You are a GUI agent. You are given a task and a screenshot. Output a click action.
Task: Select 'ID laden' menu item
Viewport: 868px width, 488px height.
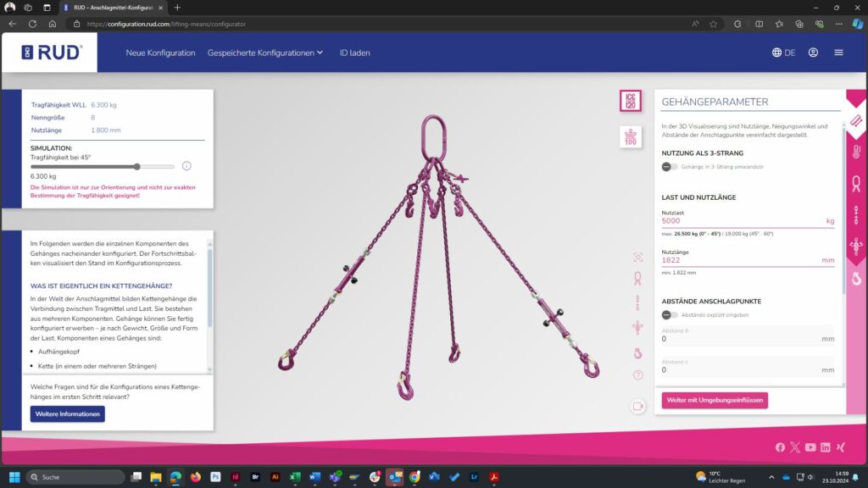click(354, 53)
